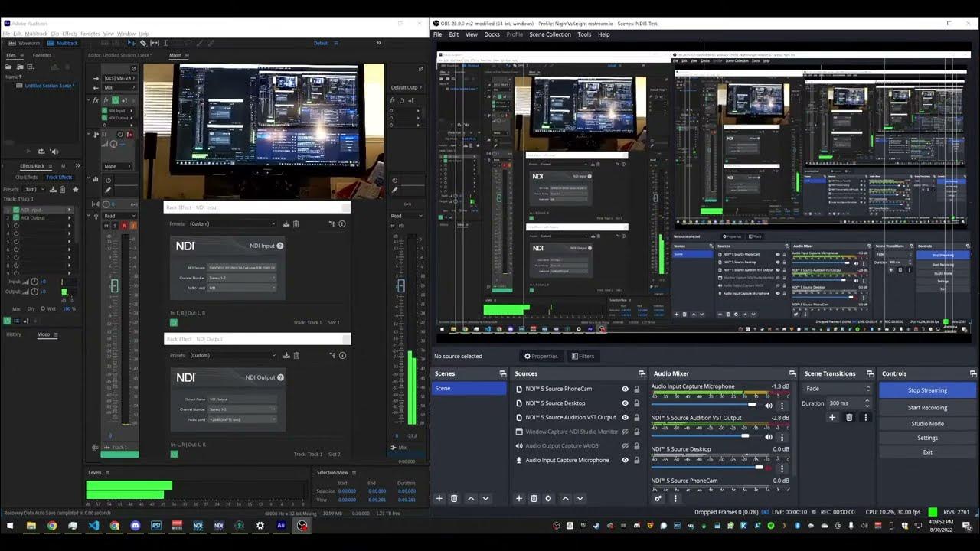
Task: Open OBS Settings button
Action: click(x=927, y=438)
